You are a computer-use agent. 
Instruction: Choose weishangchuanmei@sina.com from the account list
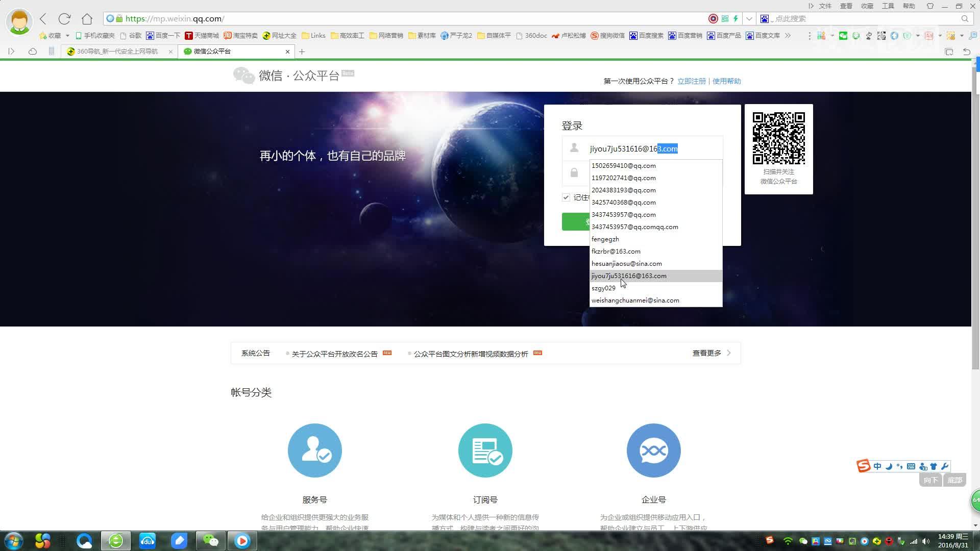(635, 300)
